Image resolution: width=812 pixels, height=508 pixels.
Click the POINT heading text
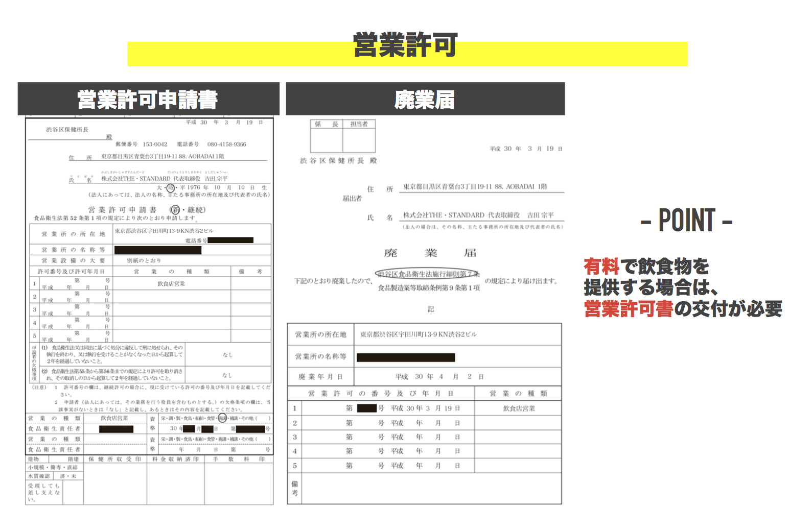point(687,221)
